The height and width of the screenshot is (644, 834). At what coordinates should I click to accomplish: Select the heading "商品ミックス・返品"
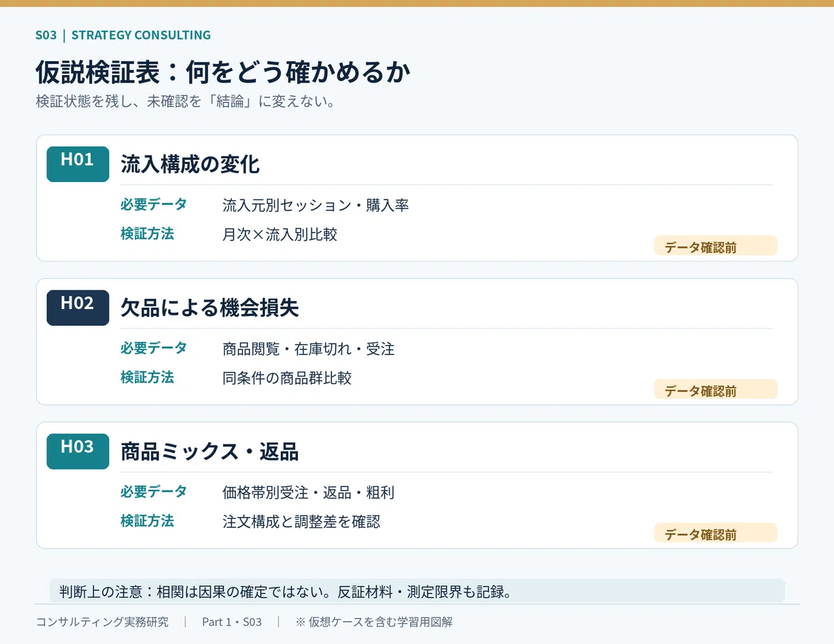(210, 452)
